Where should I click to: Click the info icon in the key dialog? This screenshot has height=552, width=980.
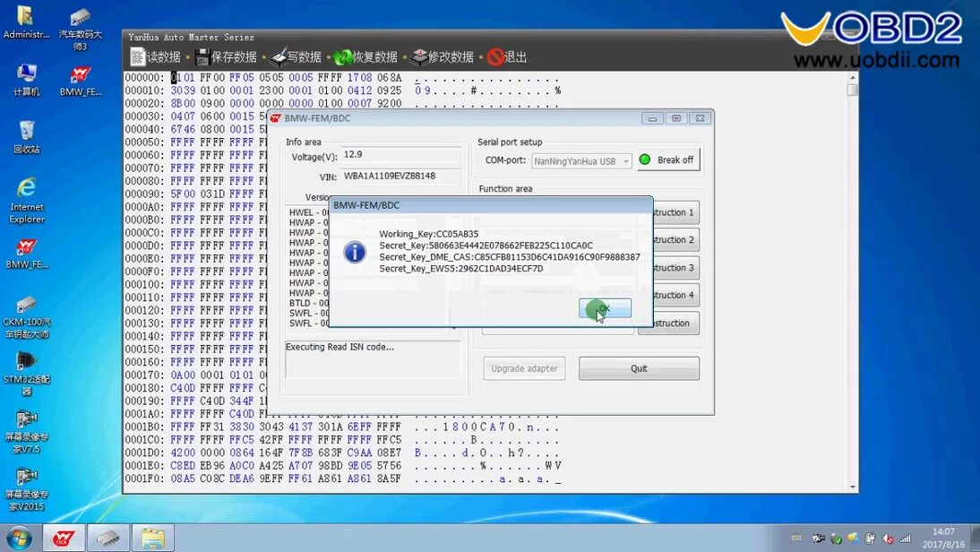coord(355,252)
